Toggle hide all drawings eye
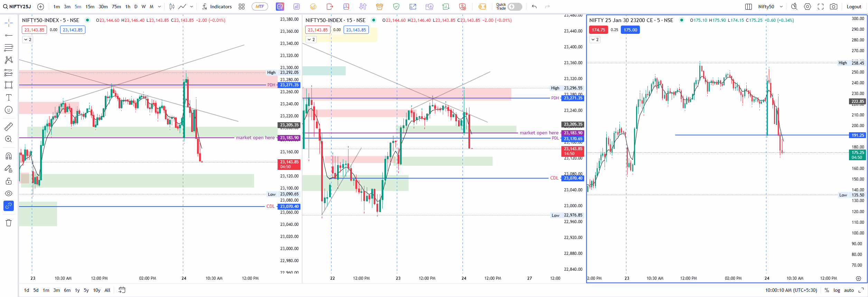 pos(9,193)
